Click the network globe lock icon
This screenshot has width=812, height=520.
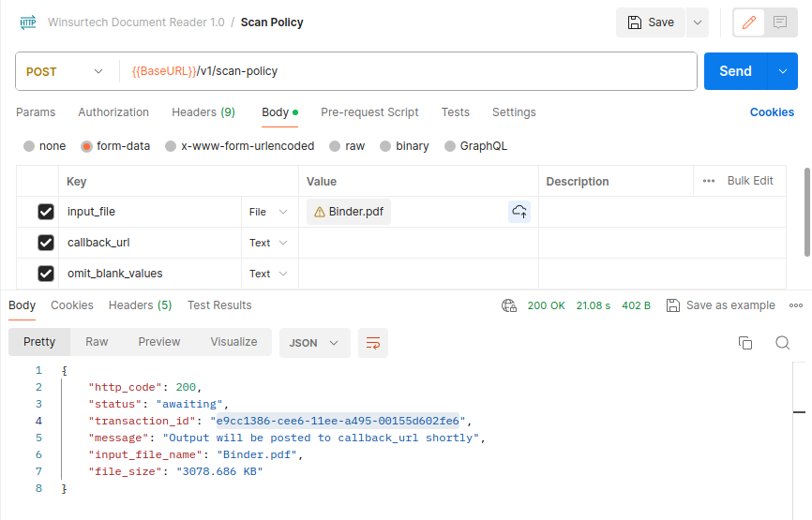(509, 305)
